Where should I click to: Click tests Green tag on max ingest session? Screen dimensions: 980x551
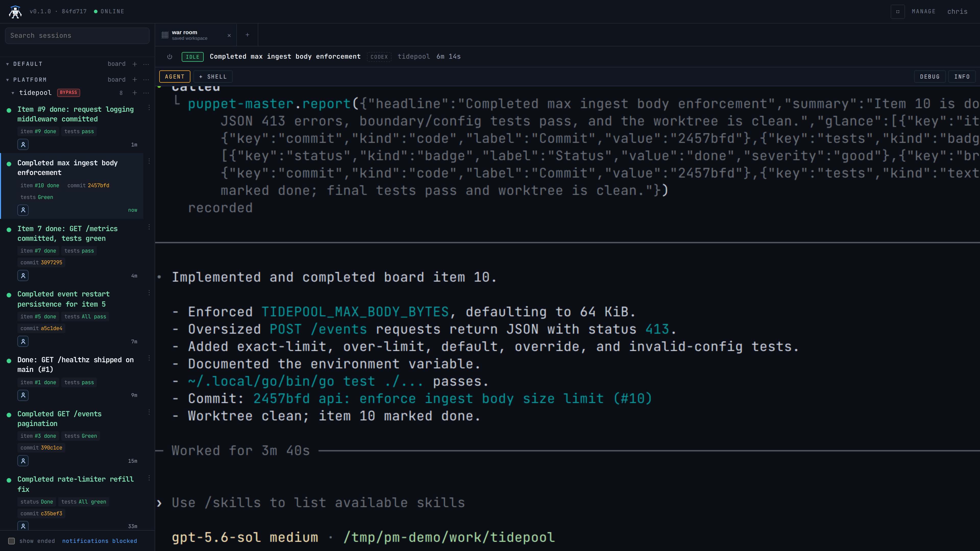pos(36,197)
